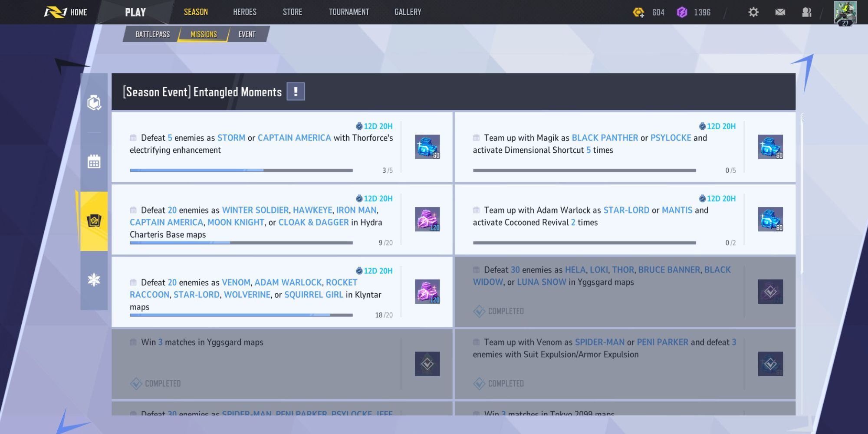Click the Entangled Moments info exclamation icon
This screenshot has width=868, height=434.
tap(296, 92)
